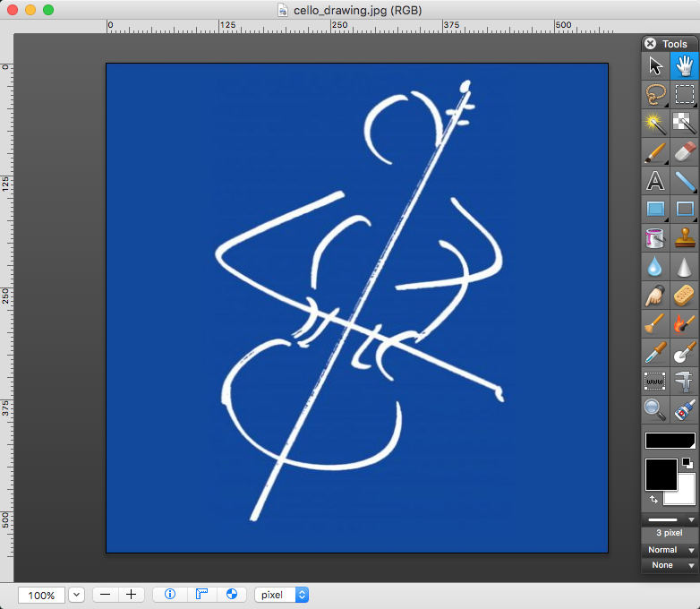Reset colors to default black and white

click(687, 463)
